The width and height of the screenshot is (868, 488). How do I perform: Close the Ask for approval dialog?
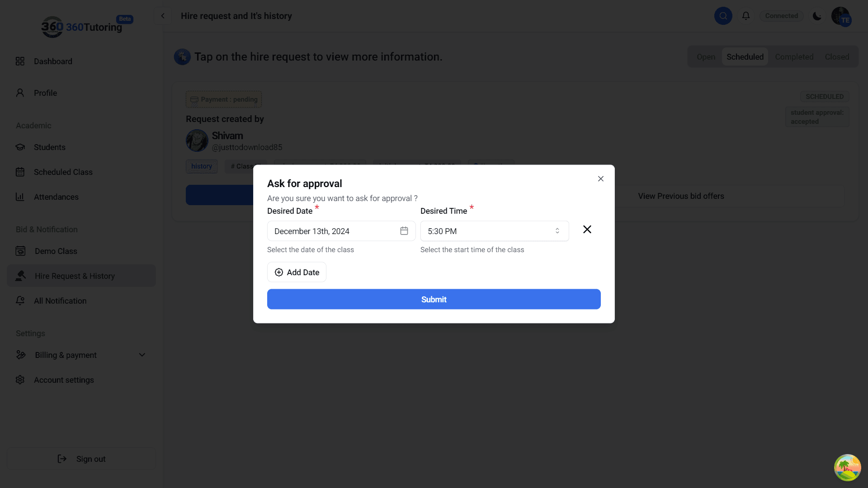click(x=600, y=179)
